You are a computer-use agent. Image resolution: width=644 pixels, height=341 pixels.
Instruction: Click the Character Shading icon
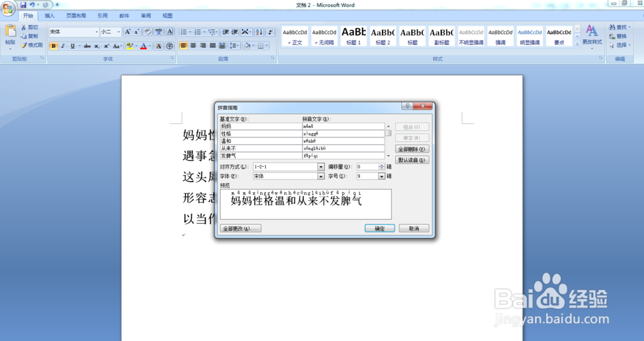coord(159,46)
